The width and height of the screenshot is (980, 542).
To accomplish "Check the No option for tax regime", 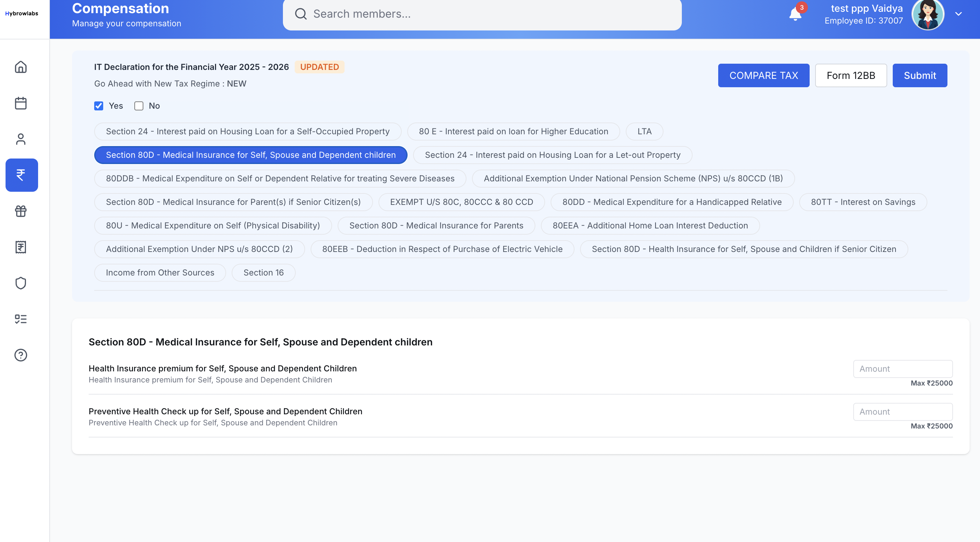I will click(139, 106).
